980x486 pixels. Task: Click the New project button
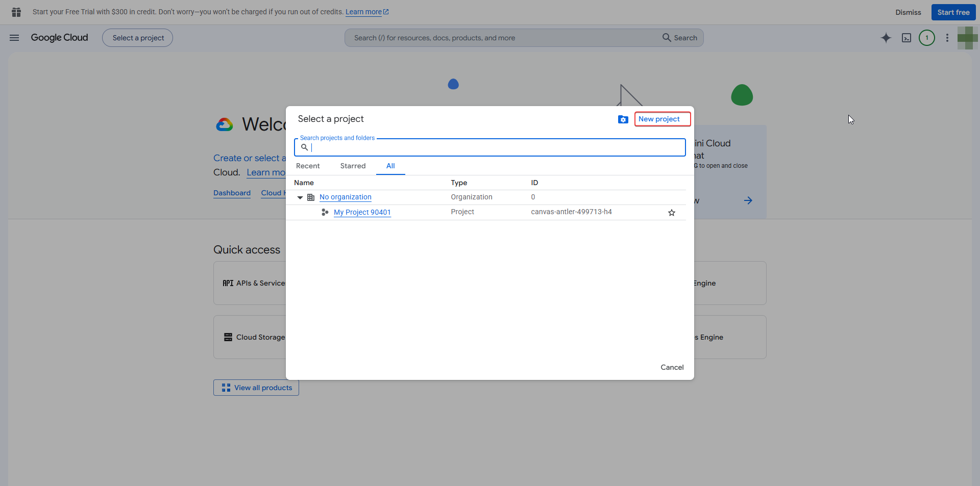coord(663,119)
